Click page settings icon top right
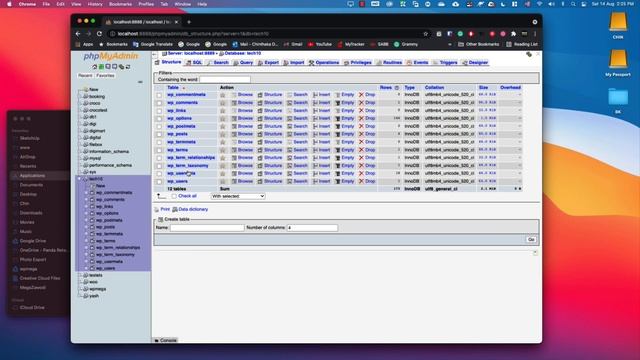This screenshot has width=640, height=360. pyautogui.click(x=529, y=54)
